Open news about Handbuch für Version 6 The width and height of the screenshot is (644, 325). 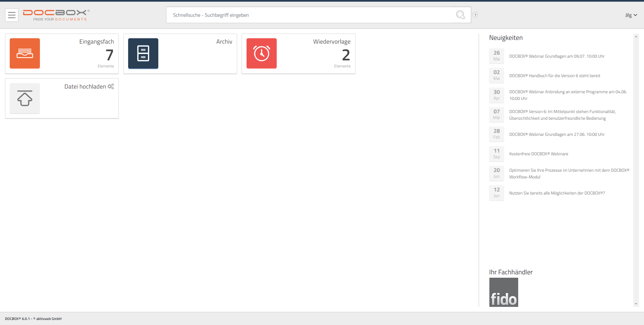[x=554, y=76]
